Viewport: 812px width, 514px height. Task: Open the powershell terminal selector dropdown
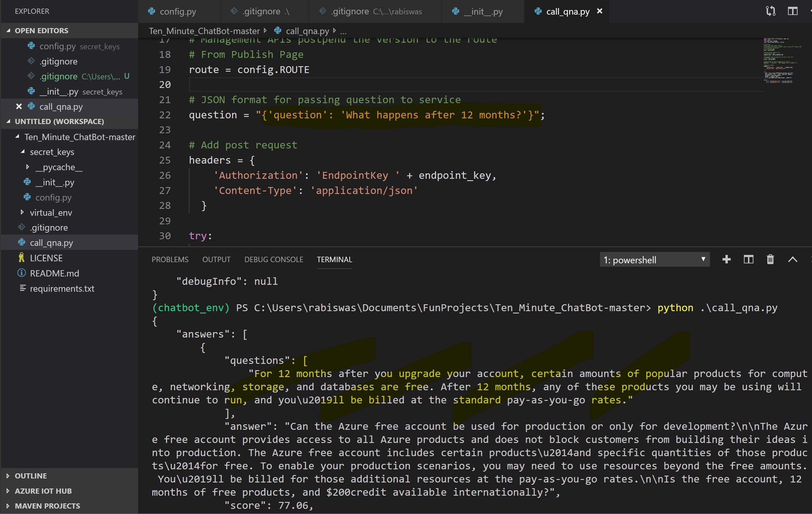click(654, 259)
